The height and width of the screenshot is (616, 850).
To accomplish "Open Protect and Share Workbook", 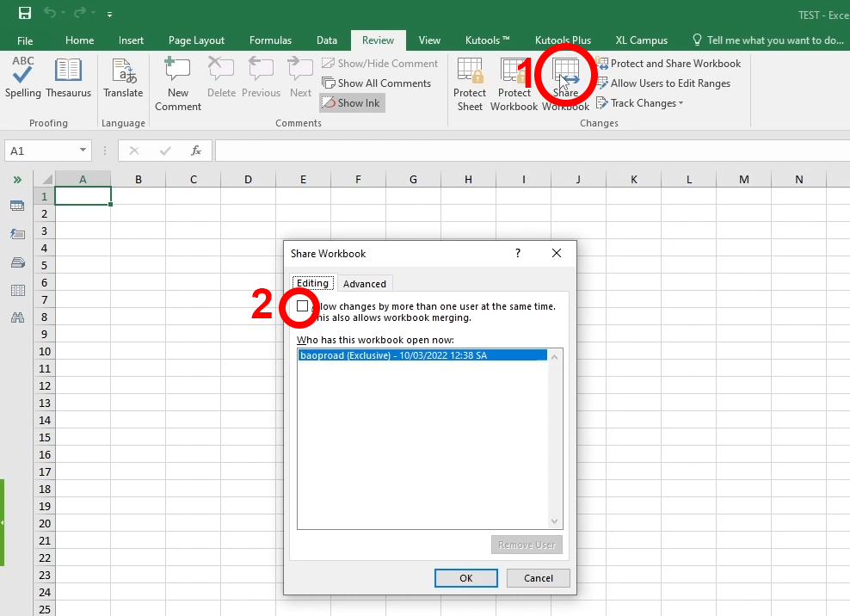I will pyautogui.click(x=670, y=63).
